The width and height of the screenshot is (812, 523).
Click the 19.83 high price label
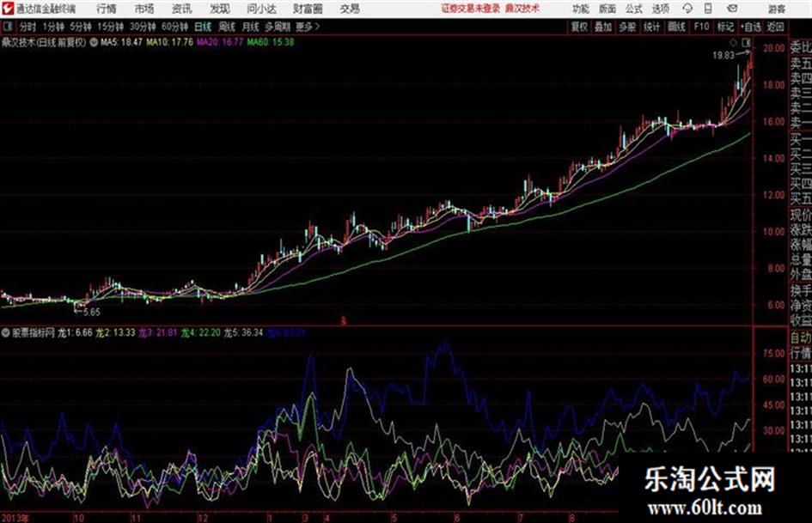coord(723,56)
